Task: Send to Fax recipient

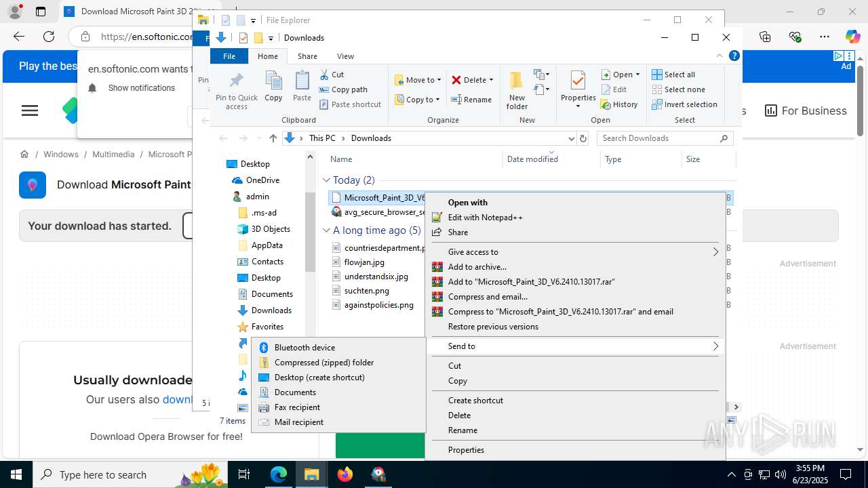Action: pos(338,407)
